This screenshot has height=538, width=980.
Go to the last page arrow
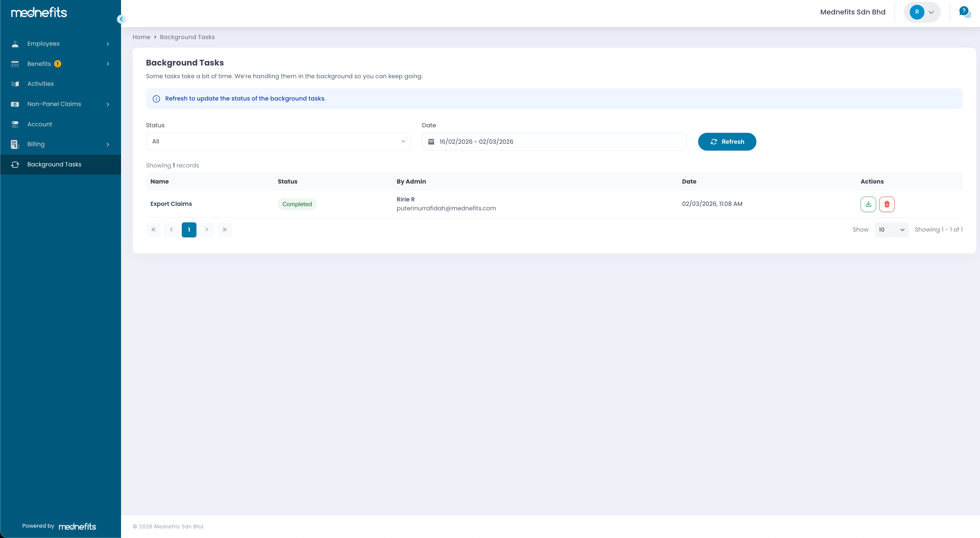click(225, 230)
